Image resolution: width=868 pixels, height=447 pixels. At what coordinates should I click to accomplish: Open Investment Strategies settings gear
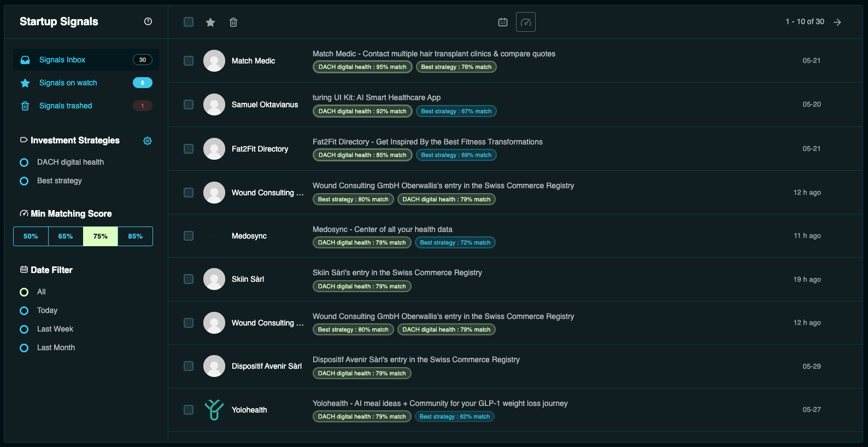[148, 141]
